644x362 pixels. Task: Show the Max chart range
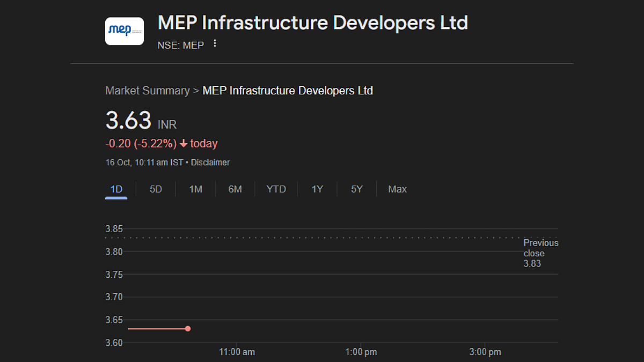tap(397, 189)
